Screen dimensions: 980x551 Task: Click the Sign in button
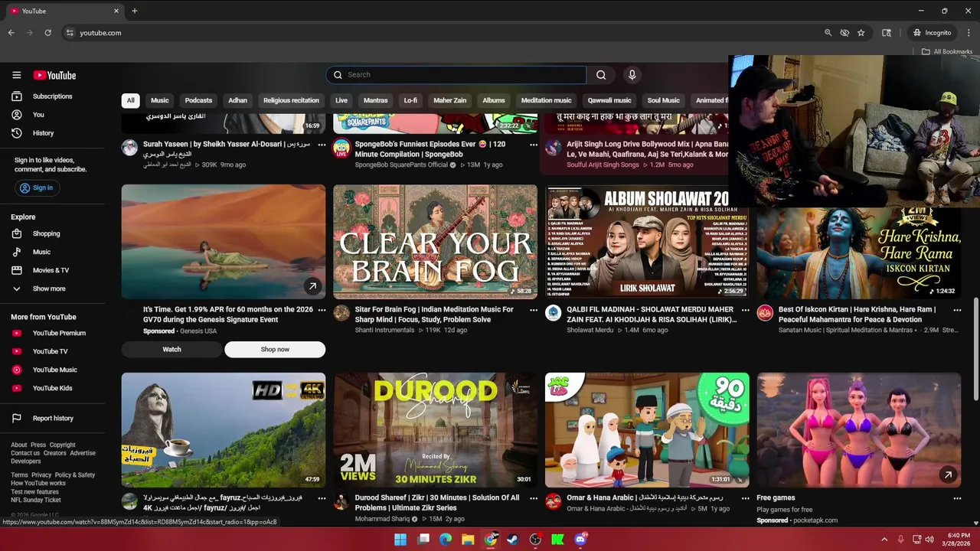37,187
